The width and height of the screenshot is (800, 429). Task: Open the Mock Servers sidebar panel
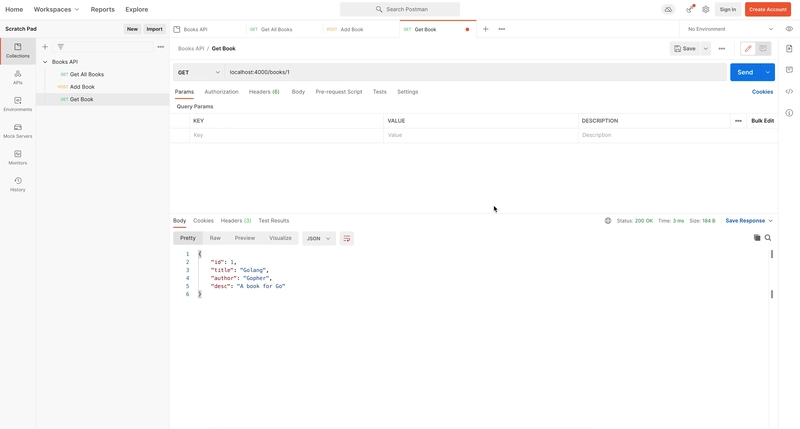[x=17, y=131]
